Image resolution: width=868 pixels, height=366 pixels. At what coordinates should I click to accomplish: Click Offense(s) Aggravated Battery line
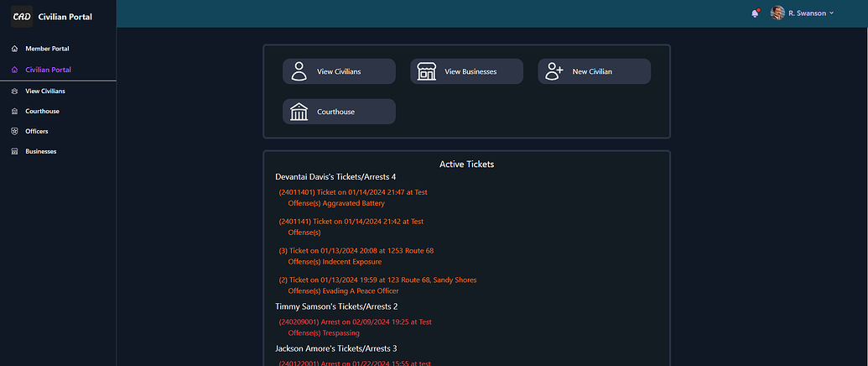pos(336,203)
